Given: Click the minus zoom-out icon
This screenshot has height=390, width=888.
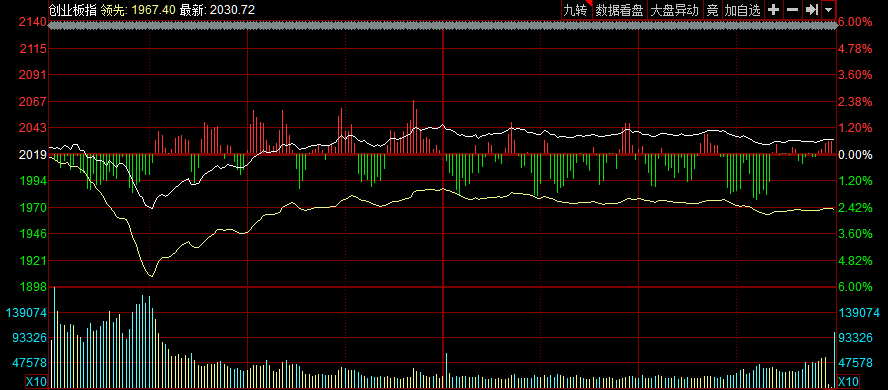Looking at the screenshot, I should [x=792, y=10].
